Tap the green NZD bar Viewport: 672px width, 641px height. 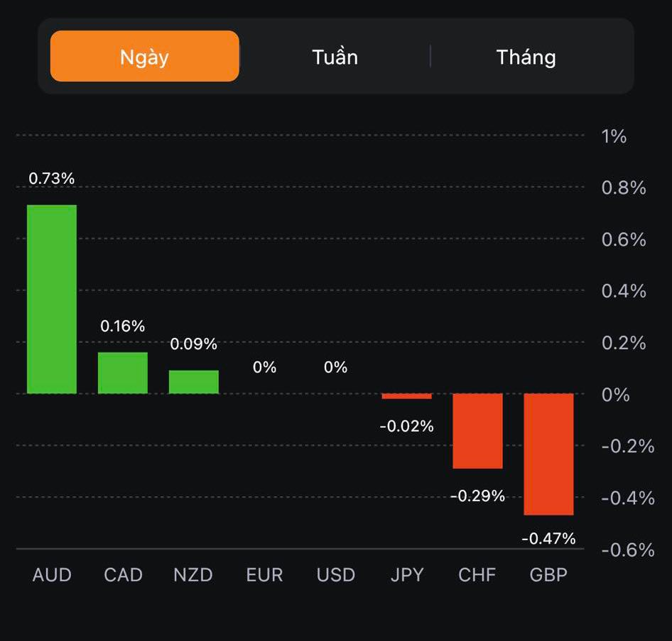[x=194, y=382]
